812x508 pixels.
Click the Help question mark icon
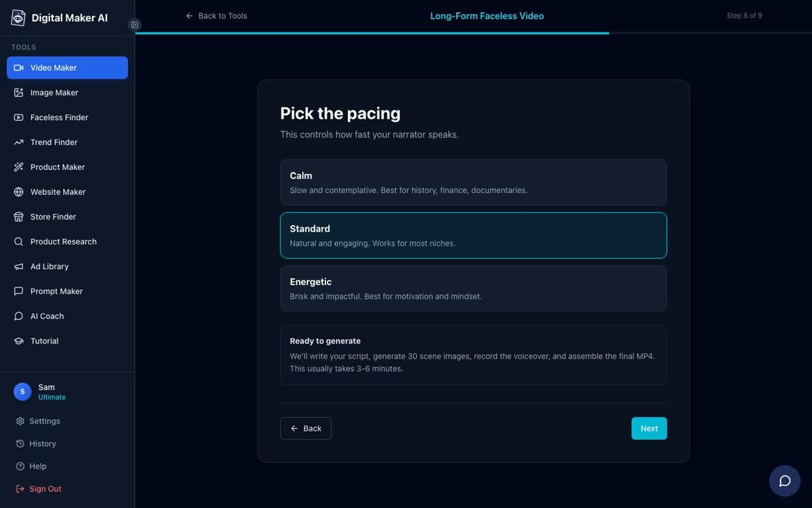tap(20, 466)
